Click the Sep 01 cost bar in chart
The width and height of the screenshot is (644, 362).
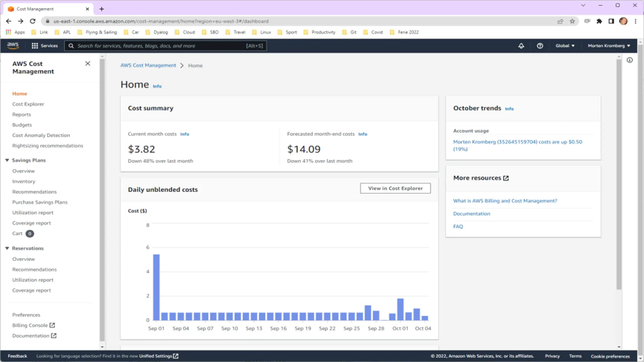pos(156,287)
